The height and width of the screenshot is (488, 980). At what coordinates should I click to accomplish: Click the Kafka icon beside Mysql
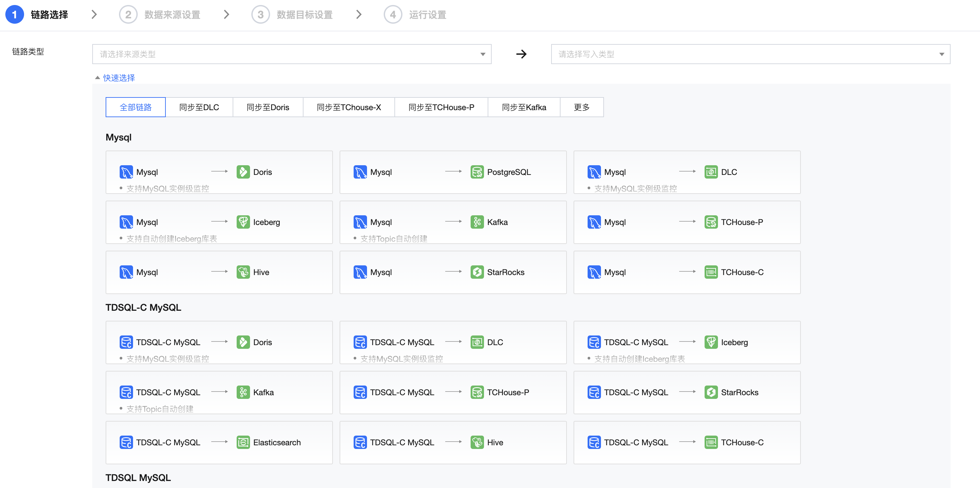click(x=477, y=222)
